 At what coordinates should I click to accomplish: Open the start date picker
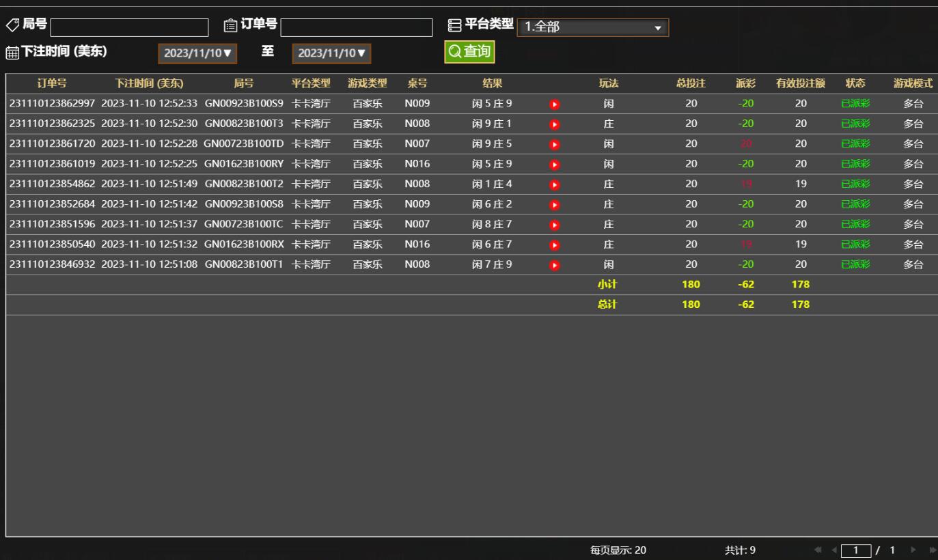pyautogui.click(x=197, y=53)
